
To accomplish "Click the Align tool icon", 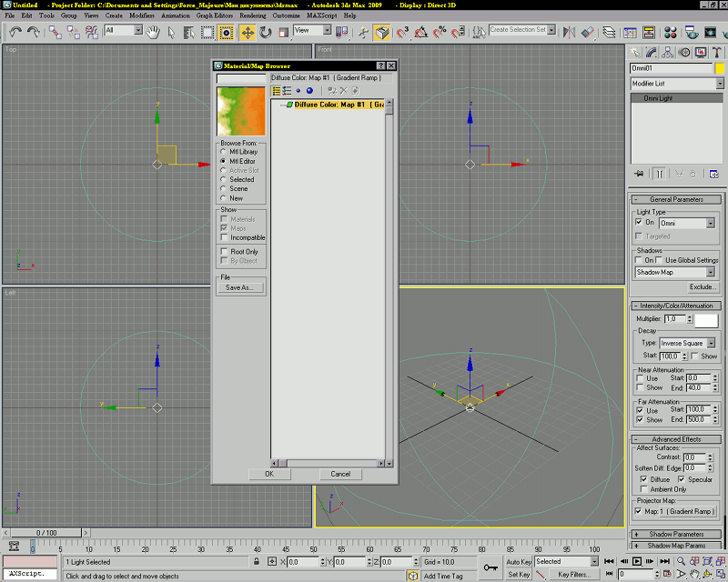I will click(x=587, y=33).
